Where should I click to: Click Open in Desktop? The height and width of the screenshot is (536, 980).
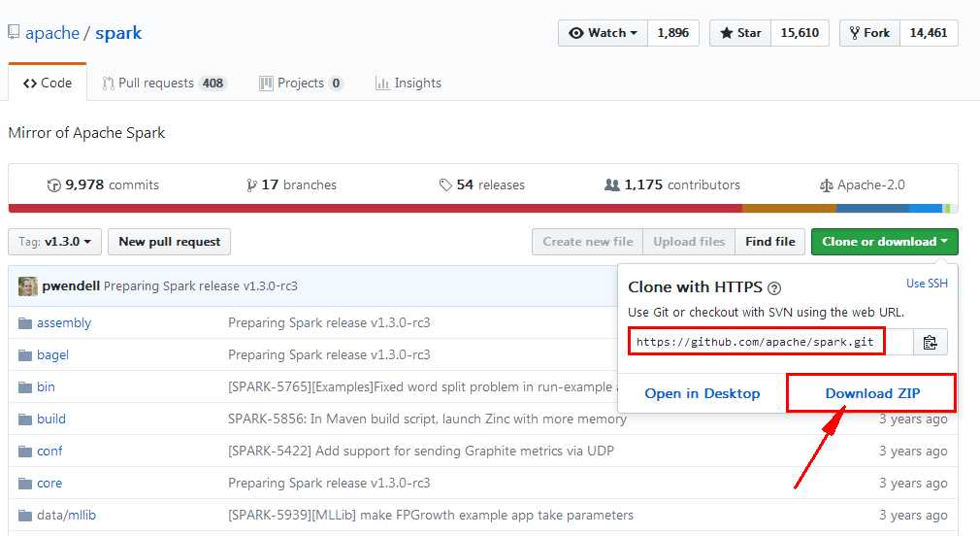click(x=702, y=393)
